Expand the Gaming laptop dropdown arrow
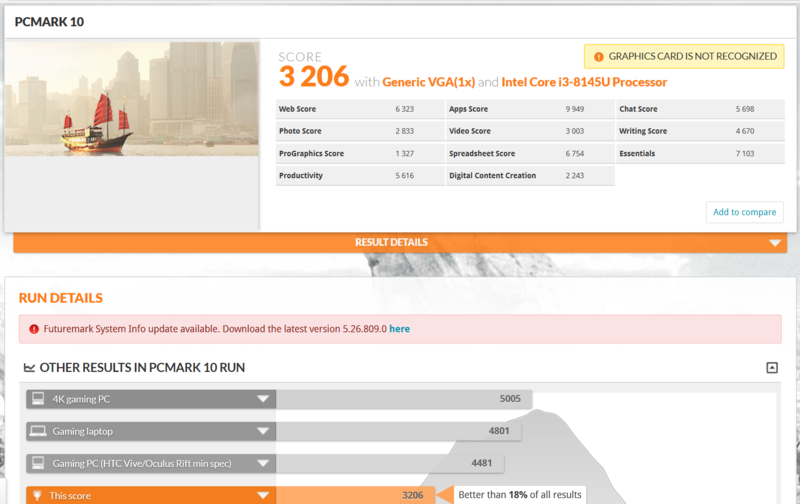 pyautogui.click(x=263, y=431)
